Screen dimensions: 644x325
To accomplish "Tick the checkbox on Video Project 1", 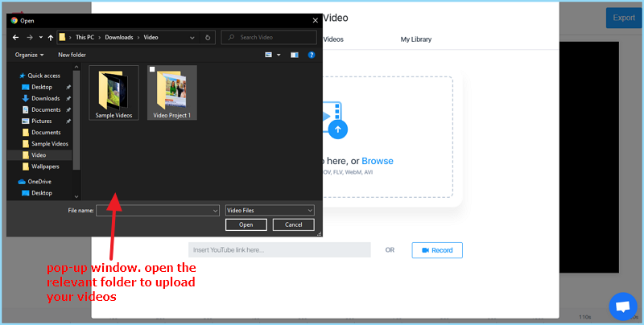I will pyautogui.click(x=152, y=70).
